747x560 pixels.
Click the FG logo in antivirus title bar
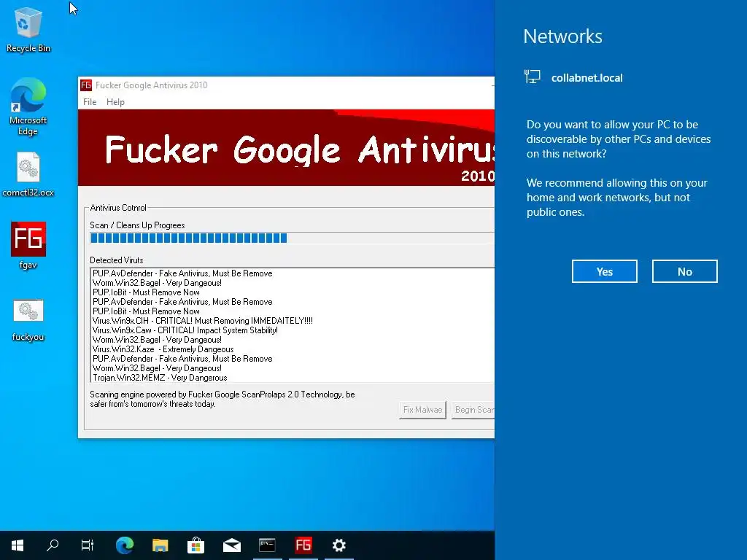coord(86,85)
